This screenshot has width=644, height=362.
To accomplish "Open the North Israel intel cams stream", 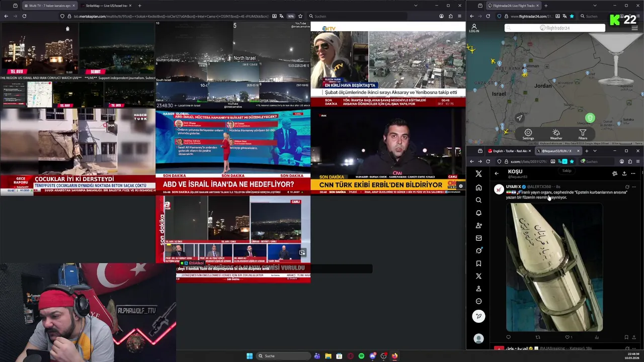I will click(233, 64).
